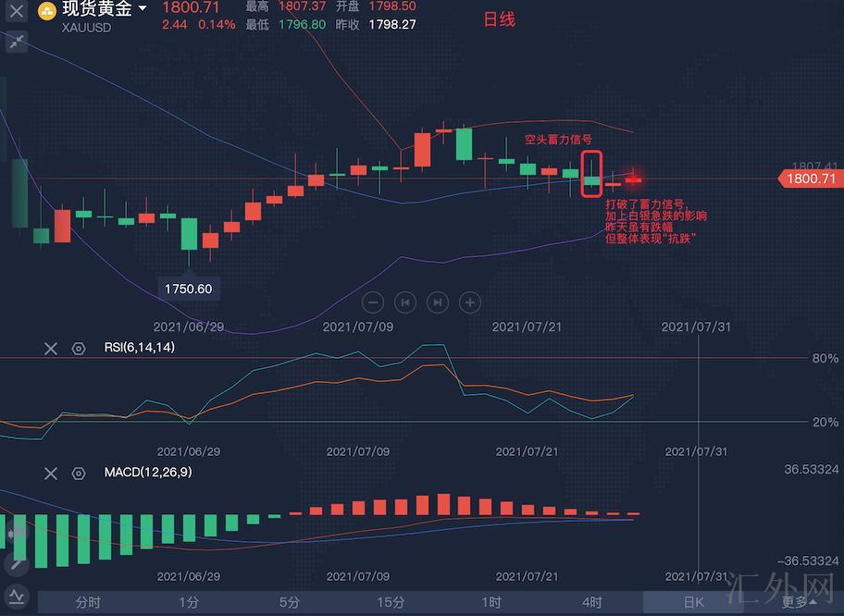This screenshot has width=844, height=616.
Task: Open MACD indicator settings hexagon icon
Action: [x=79, y=474]
